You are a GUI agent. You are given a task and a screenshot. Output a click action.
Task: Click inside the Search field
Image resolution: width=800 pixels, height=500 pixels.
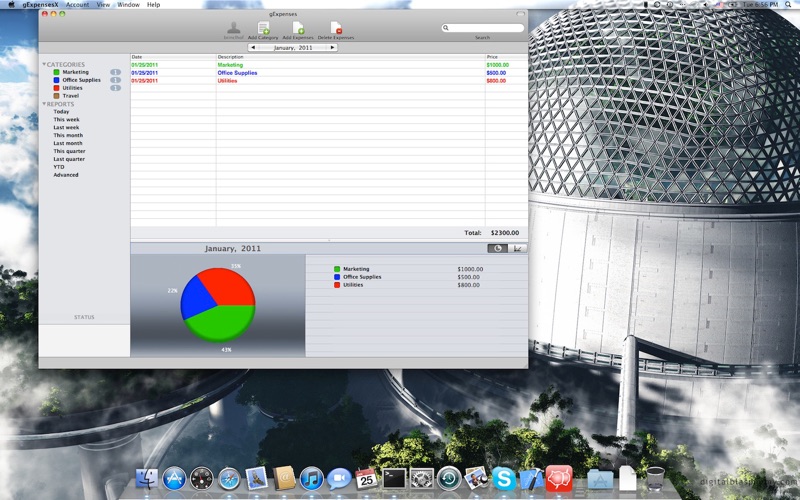(483, 28)
